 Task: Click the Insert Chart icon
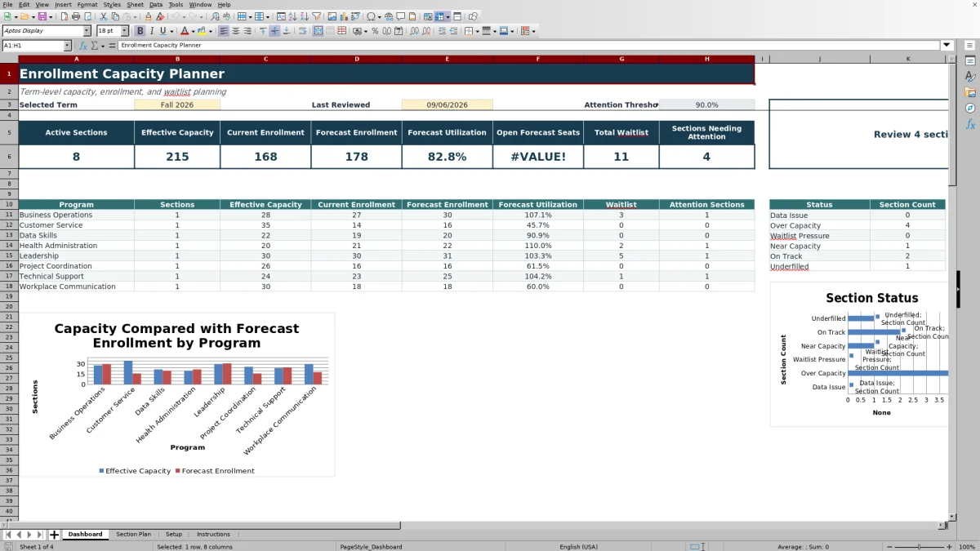[x=343, y=16]
